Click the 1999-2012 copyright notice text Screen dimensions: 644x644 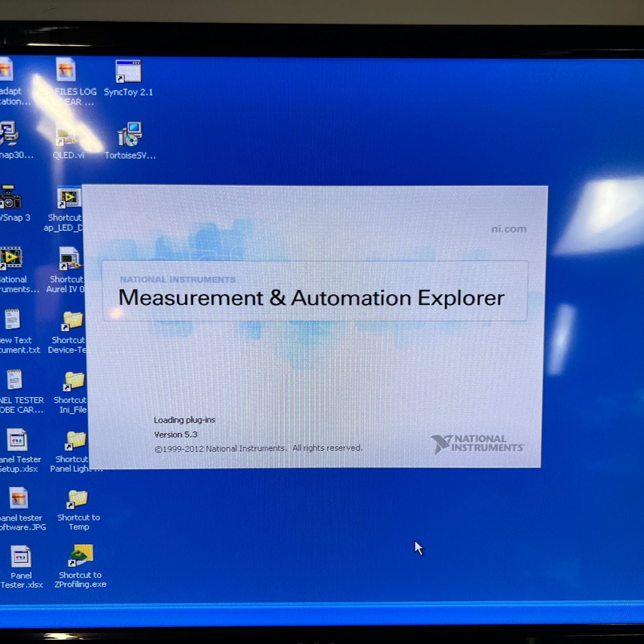pyautogui.click(x=258, y=448)
